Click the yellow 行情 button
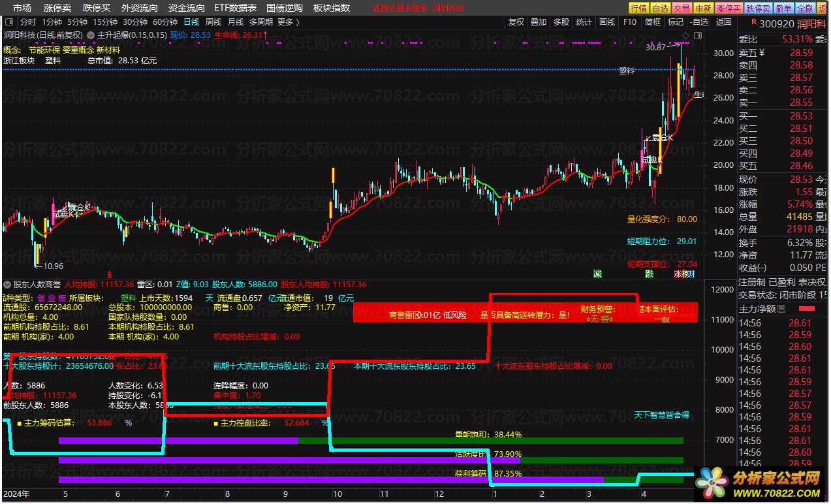The width and height of the screenshot is (831, 504). click(638, 8)
